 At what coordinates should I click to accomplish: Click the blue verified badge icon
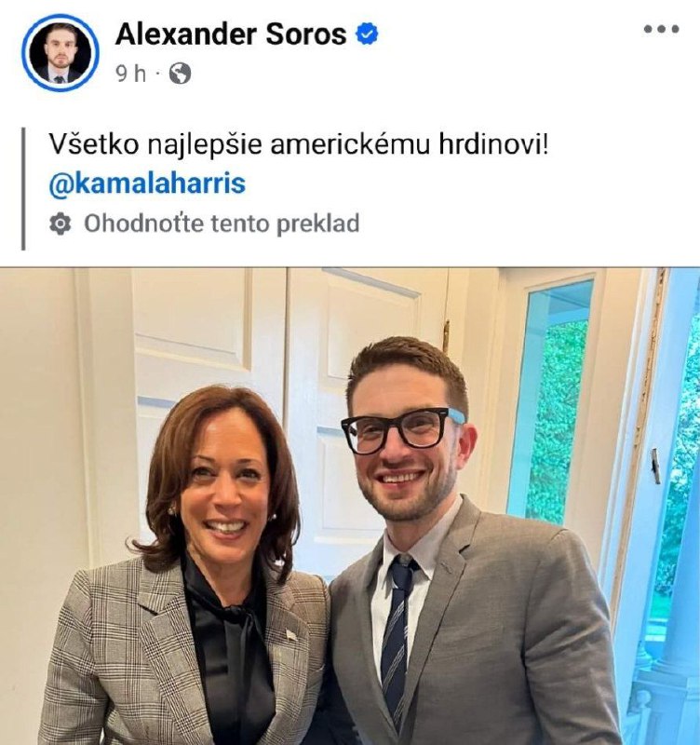367,34
